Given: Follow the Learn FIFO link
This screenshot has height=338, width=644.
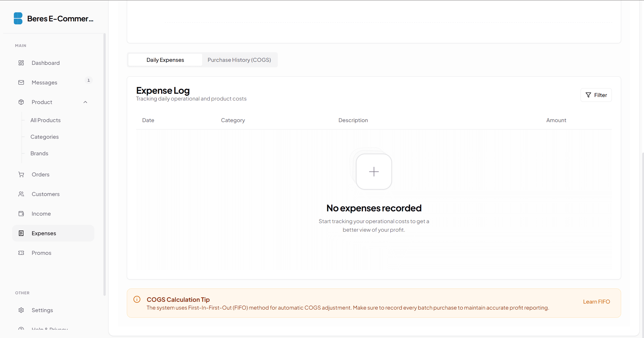Looking at the screenshot, I should (596, 302).
